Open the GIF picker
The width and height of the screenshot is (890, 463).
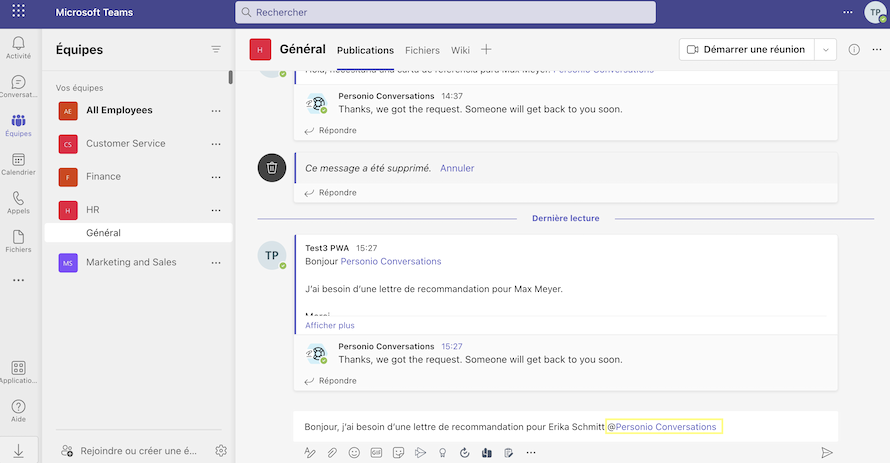pos(376,452)
